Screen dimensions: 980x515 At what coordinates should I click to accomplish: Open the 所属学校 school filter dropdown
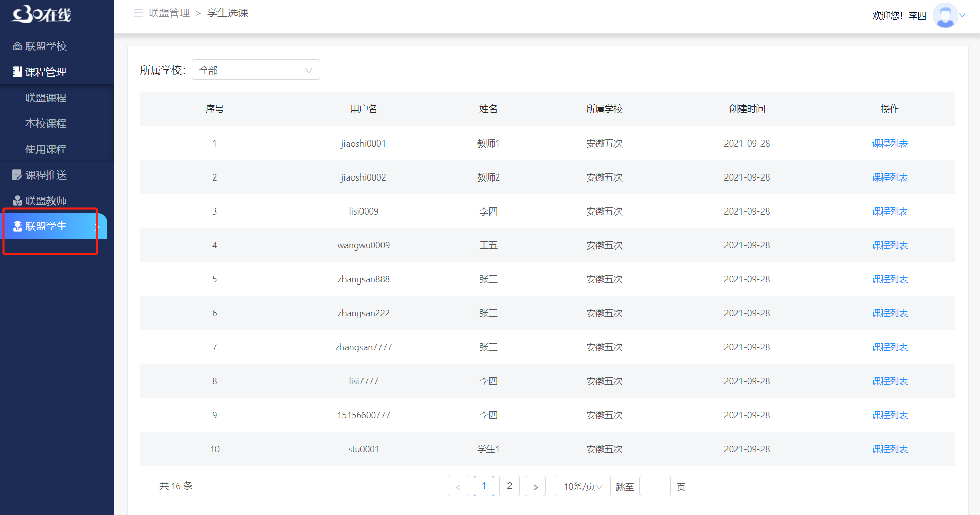[256, 69]
